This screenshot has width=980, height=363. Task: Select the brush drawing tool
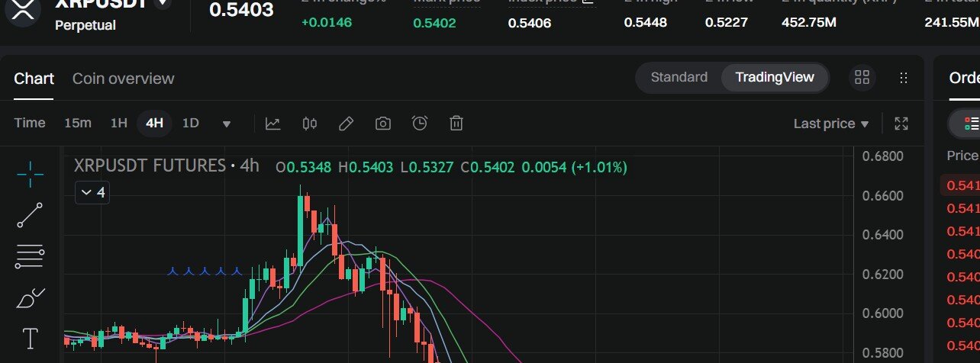(x=31, y=297)
